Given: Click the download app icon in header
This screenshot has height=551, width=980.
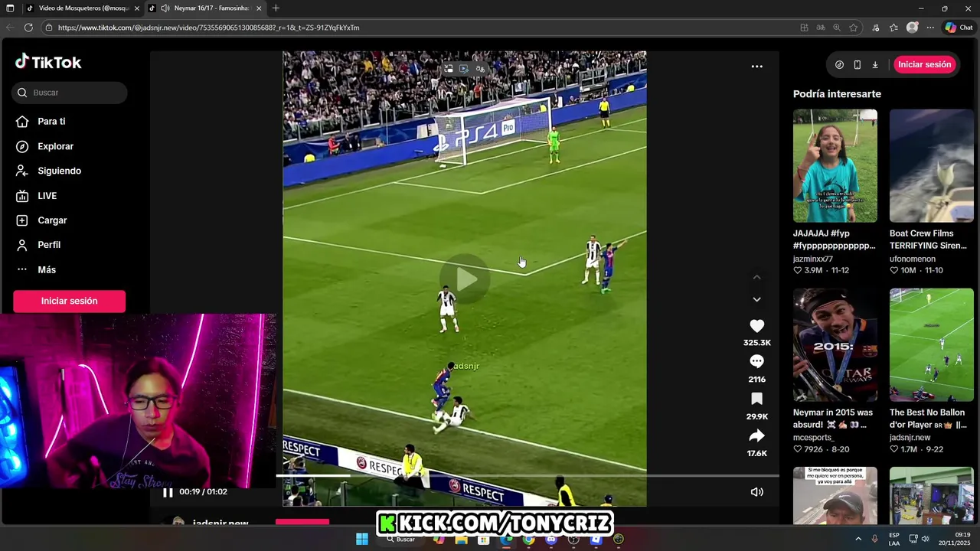Looking at the screenshot, I should coord(875,65).
